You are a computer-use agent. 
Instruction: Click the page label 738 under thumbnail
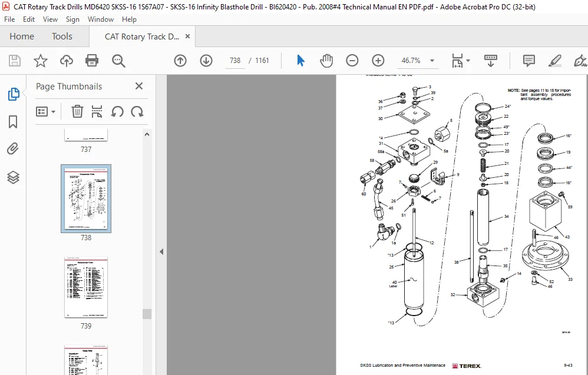tap(86, 237)
